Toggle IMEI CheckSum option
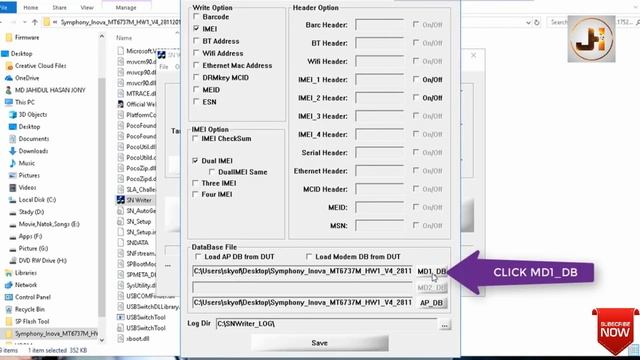 tap(196, 138)
